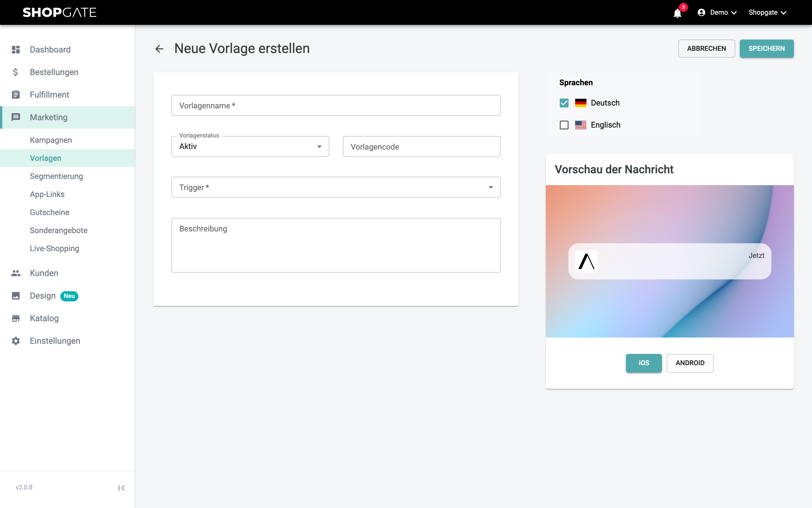812x508 pixels.
Task: Click the Shopgate logo
Action: point(60,12)
